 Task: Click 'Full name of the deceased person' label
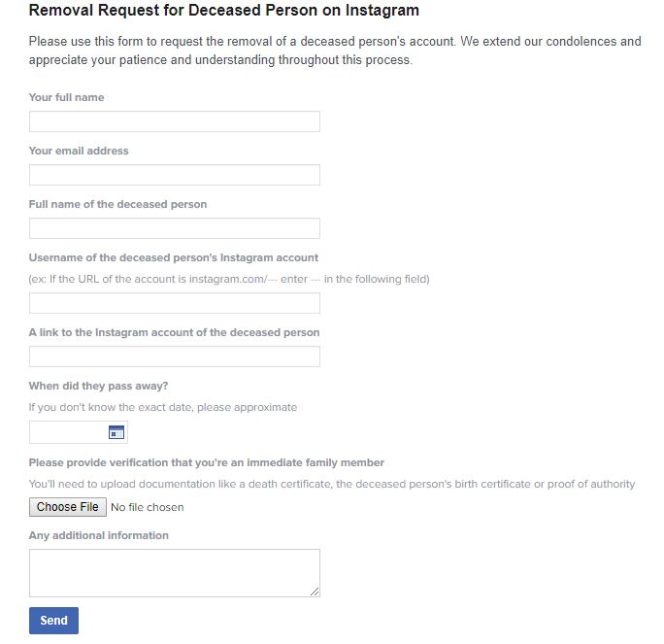(x=117, y=204)
